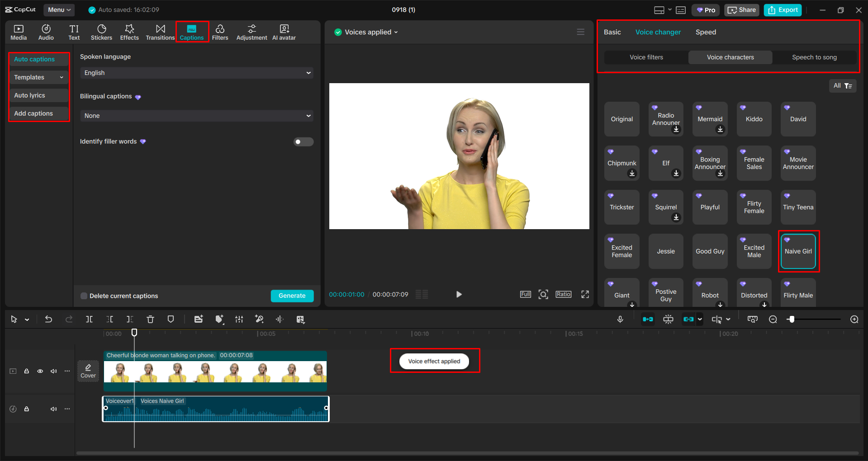Expand the Voices applied dropdown above the preview
868x461 pixels.
pyautogui.click(x=397, y=32)
